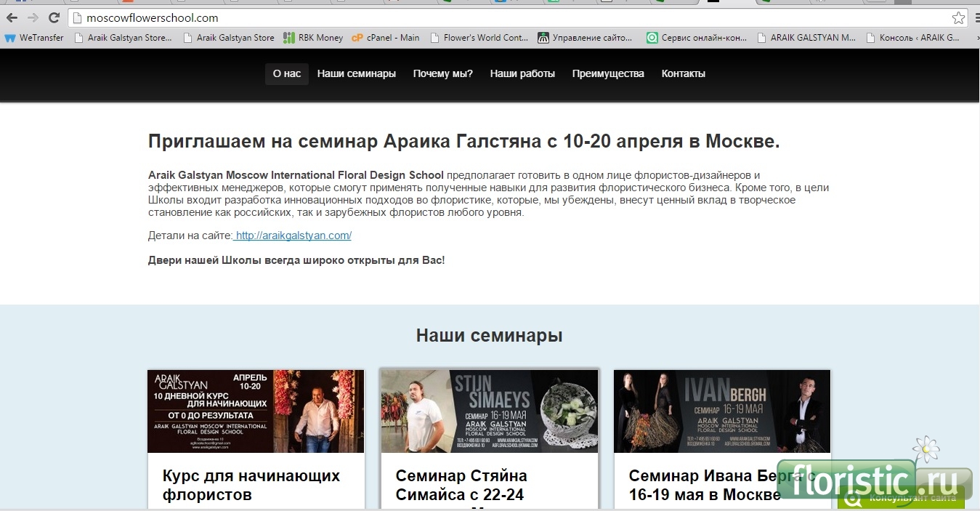Image resolution: width=980 pixels, height=511 pixels.
Task: Select Наши работы navigation item
Action: pyautogui.click(x=522, y=73)
